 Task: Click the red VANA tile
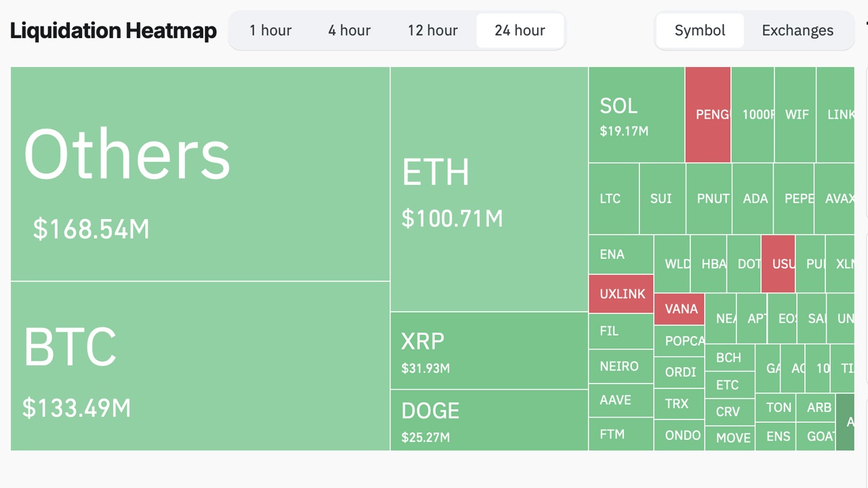click(x=679, y=309)
